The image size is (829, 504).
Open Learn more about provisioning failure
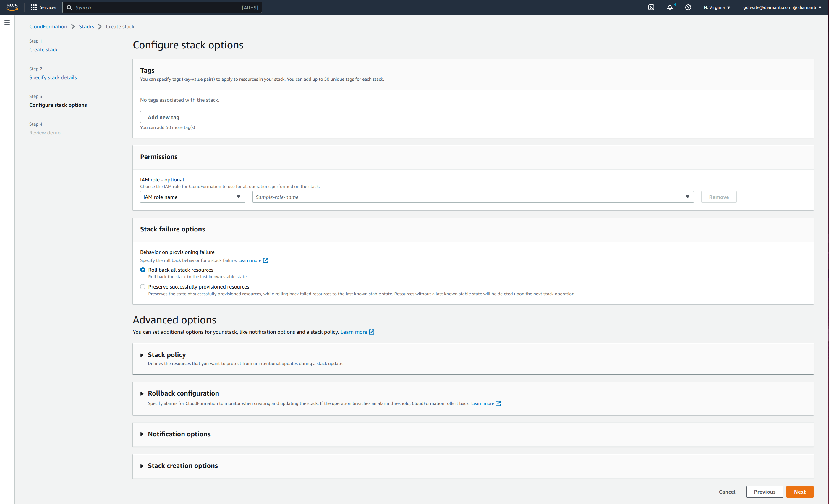[250, 260]
